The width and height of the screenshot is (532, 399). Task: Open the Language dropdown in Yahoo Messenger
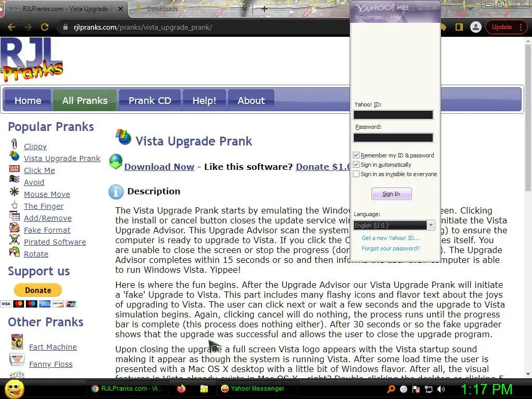pos(394,225)
